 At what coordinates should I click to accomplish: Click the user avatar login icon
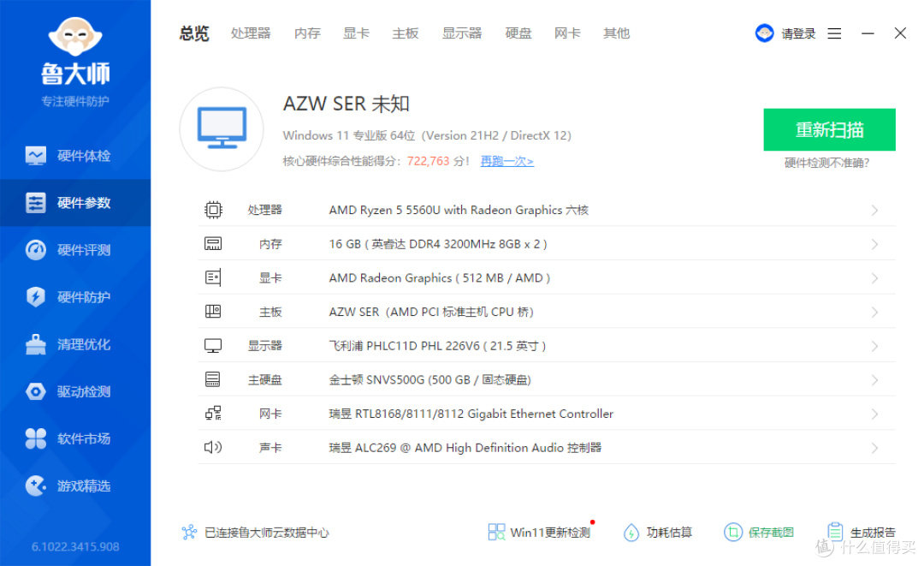point(764,33)
